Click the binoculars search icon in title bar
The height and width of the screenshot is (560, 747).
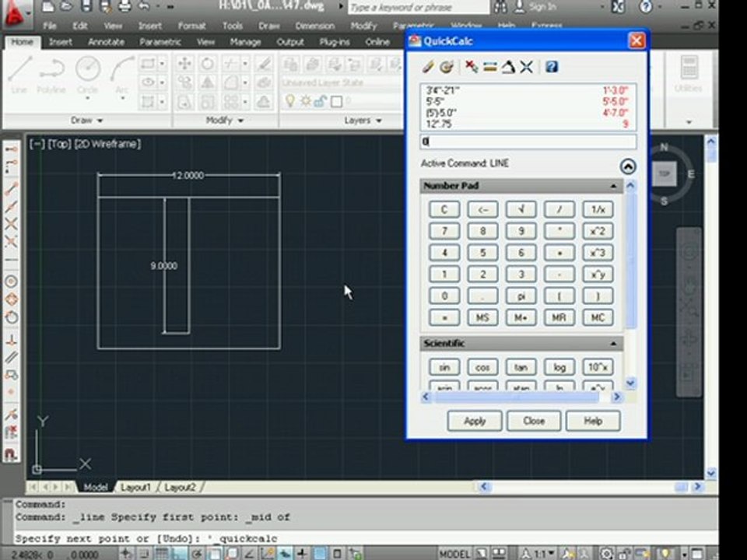pos(500,7)
